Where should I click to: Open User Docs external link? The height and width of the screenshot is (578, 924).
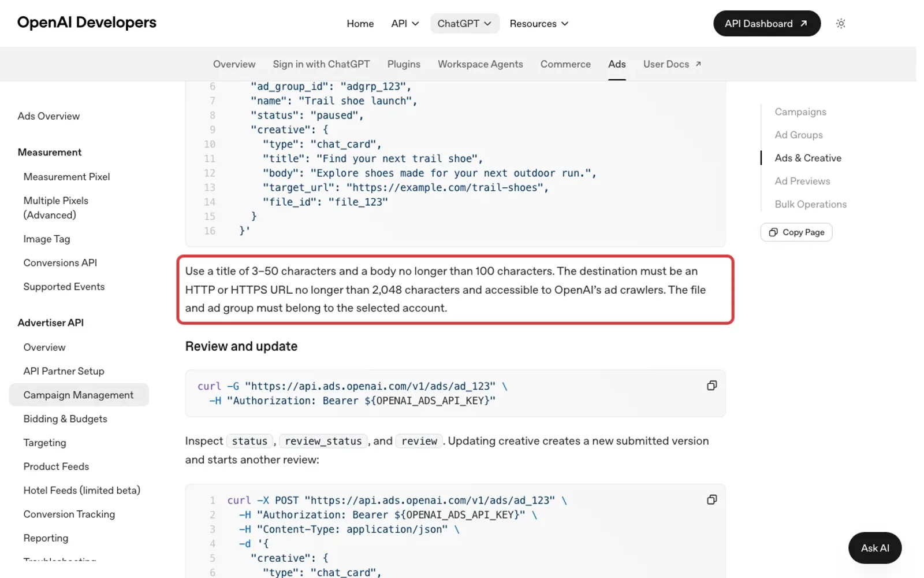(x=672, y=64)
